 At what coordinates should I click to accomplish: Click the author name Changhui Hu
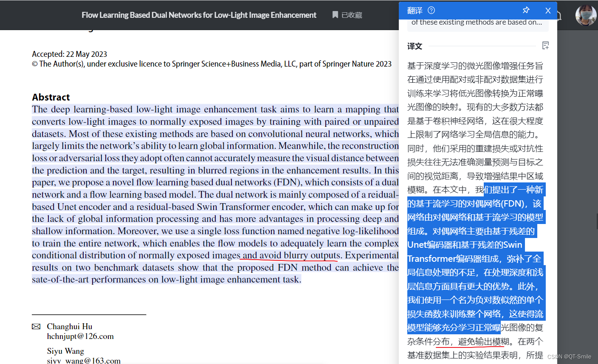click(69, 326)
